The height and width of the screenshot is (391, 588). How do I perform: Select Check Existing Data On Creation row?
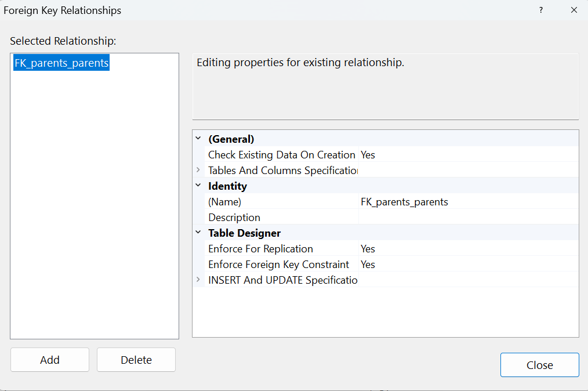pos(281,155)
